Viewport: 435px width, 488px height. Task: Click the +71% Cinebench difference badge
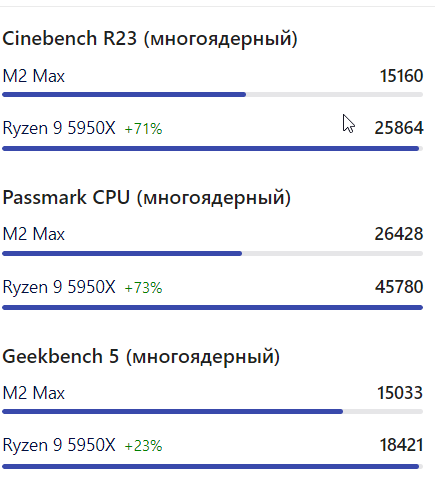click(143, 129)
